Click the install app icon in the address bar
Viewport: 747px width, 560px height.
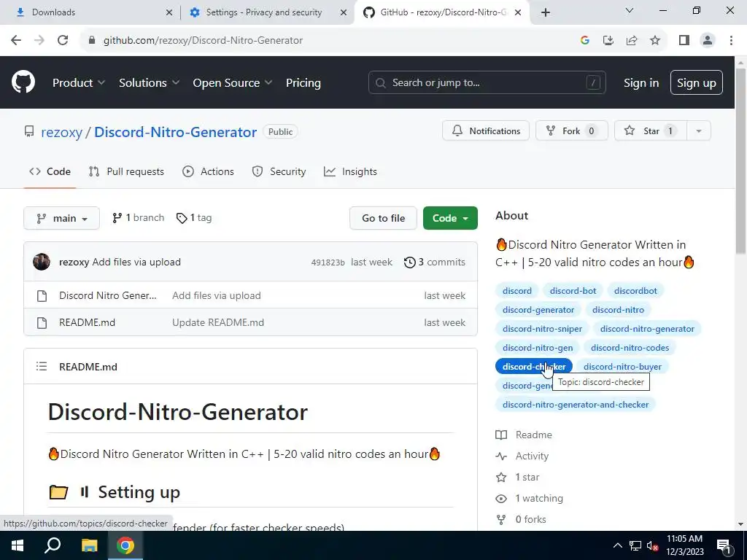point(608,41)
